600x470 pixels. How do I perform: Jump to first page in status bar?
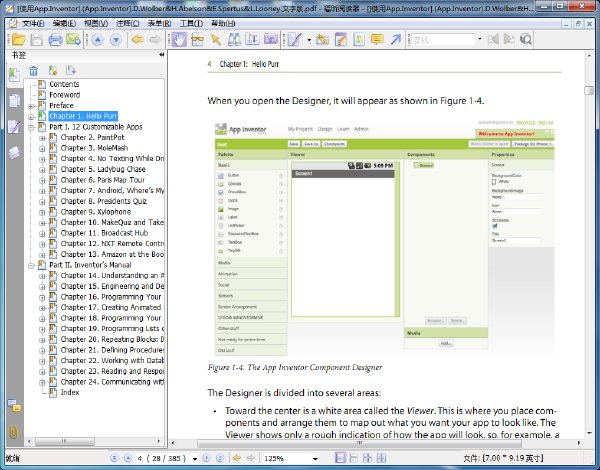(x=114, y=458)
